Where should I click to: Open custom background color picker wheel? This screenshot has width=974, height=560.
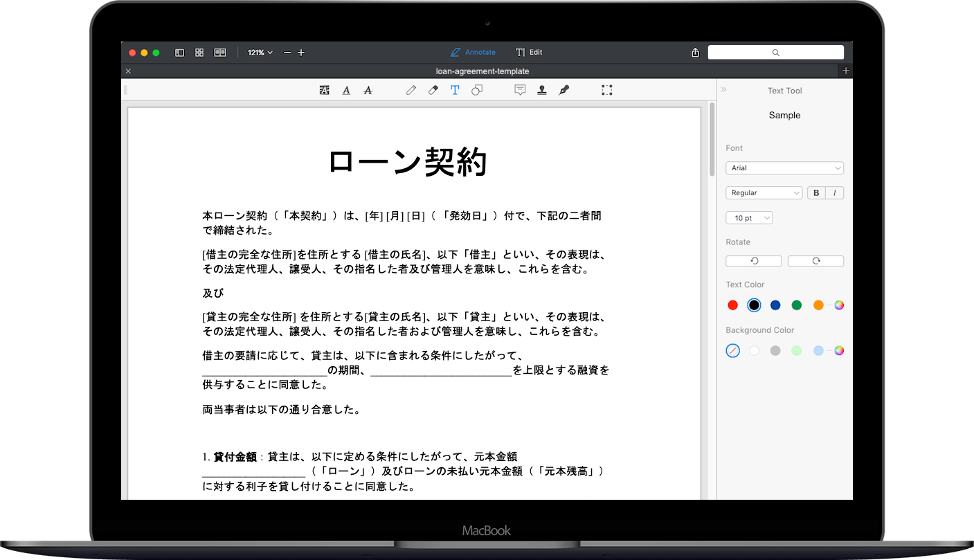839,351
